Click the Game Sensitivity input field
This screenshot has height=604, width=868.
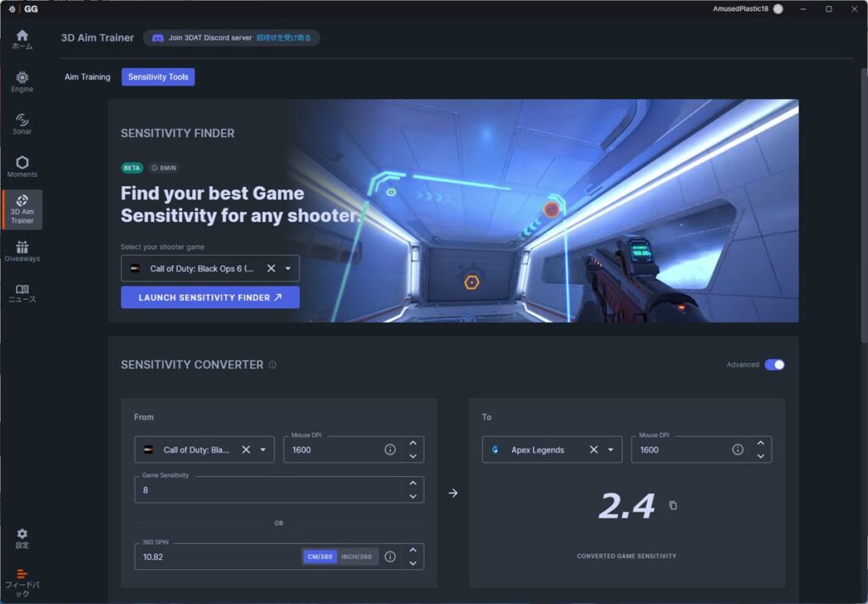[267, 490]
